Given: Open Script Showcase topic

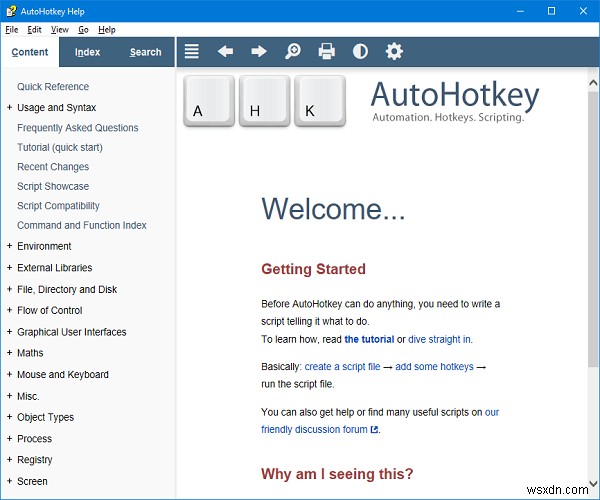Looking at the screenshot, I should point(53,186).
